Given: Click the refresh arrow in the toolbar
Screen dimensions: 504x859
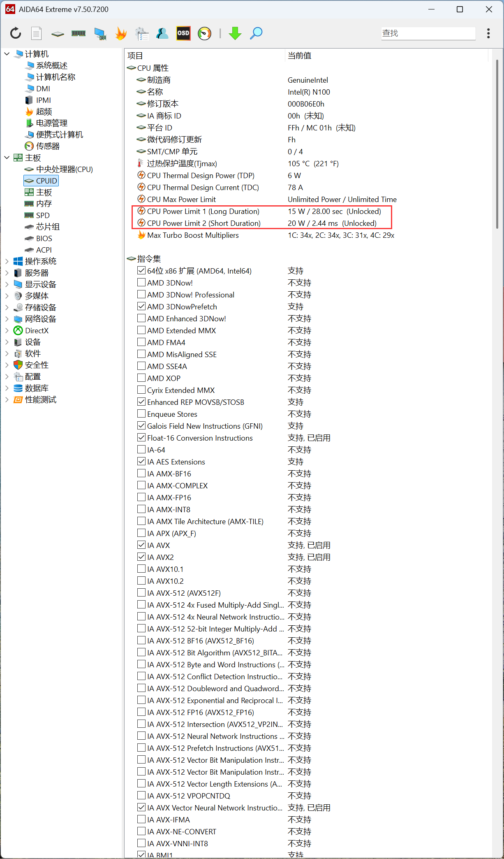Looking at the screenshot, I should coord(16,33).
